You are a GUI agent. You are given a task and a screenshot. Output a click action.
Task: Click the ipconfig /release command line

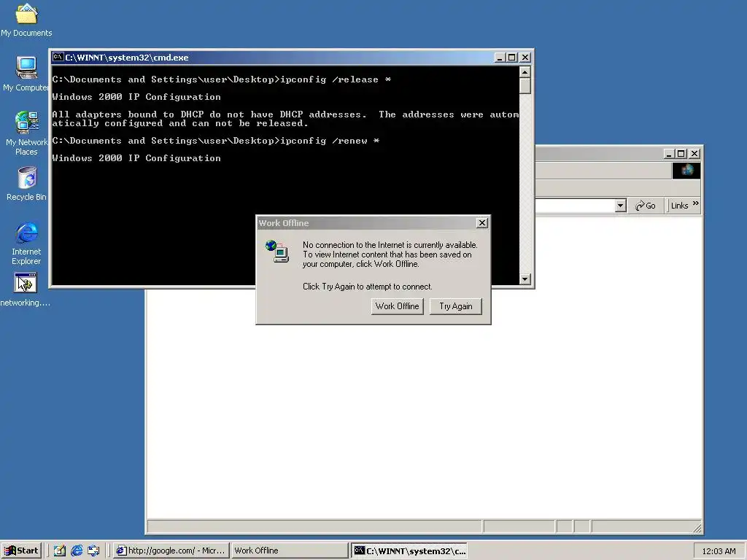tap(222, 79)
